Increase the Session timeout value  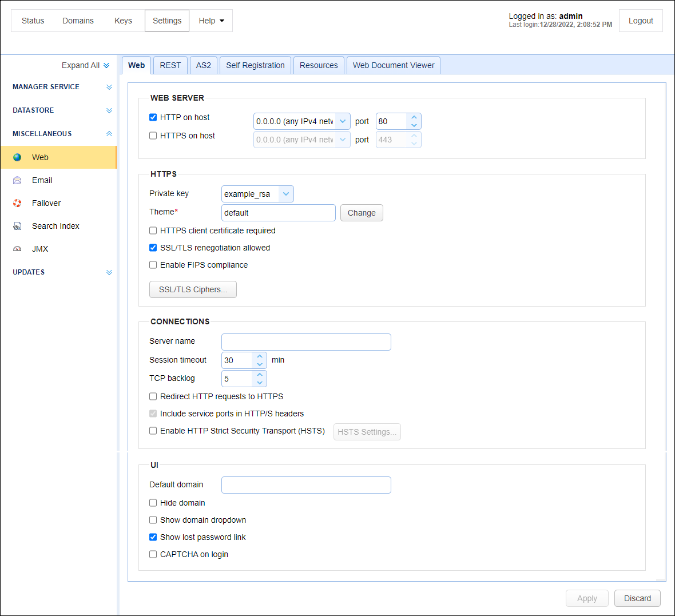tap(260, 356)
